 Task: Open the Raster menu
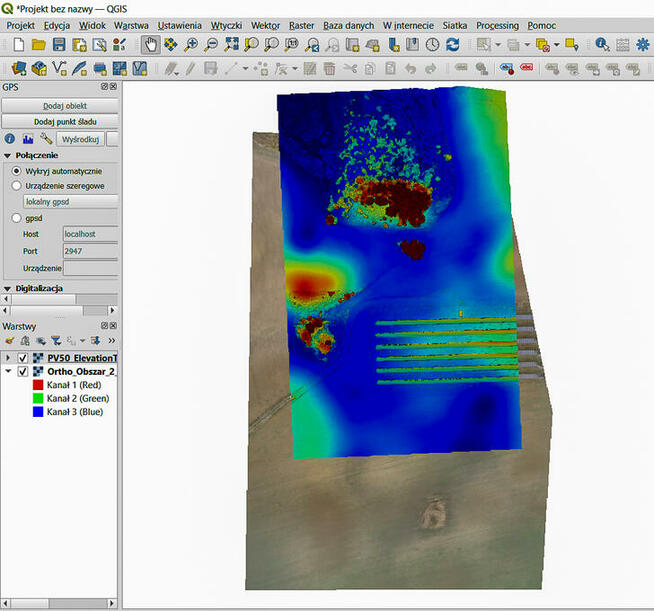pyautogui.click(x=301, y=24)
